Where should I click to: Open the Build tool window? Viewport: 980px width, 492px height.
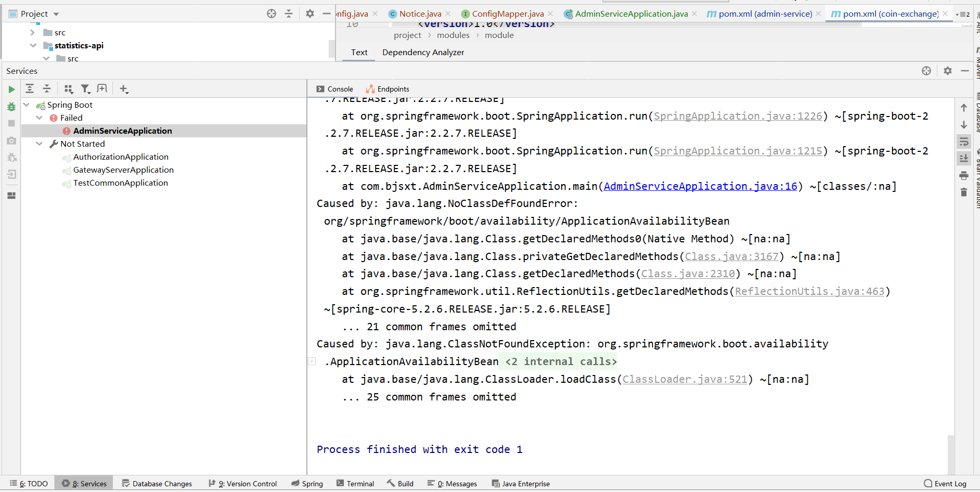[x=400, y=484]
